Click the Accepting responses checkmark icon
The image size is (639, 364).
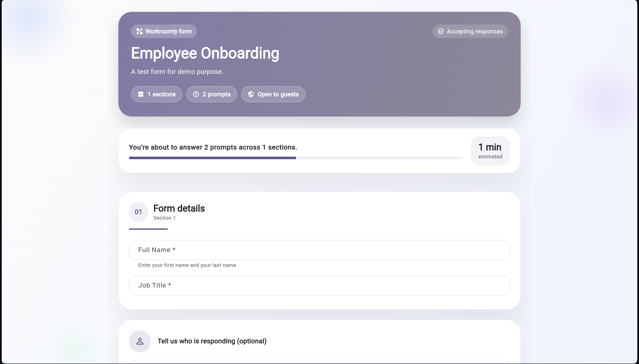pyautogui.click(x=441, y=31)
